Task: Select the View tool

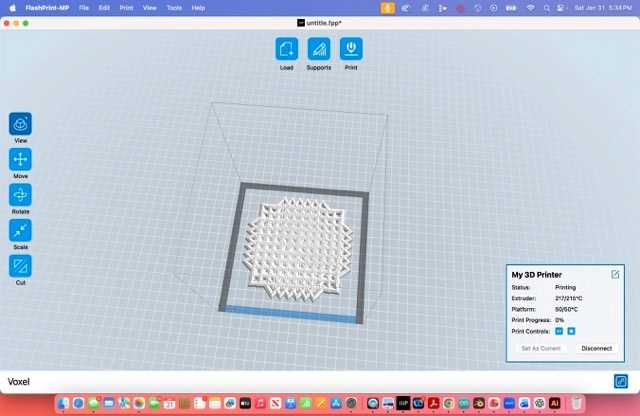Action: click(20, 124)
